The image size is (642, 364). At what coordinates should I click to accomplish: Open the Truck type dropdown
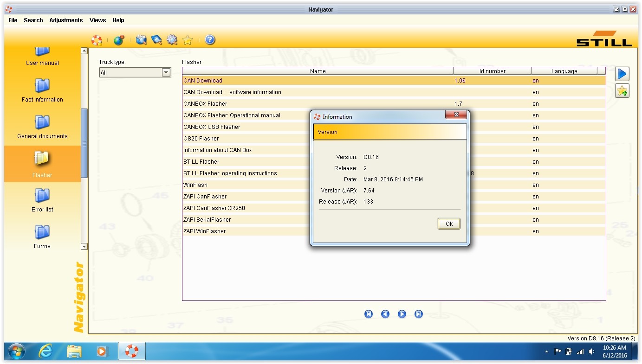[x=166, y=72]
